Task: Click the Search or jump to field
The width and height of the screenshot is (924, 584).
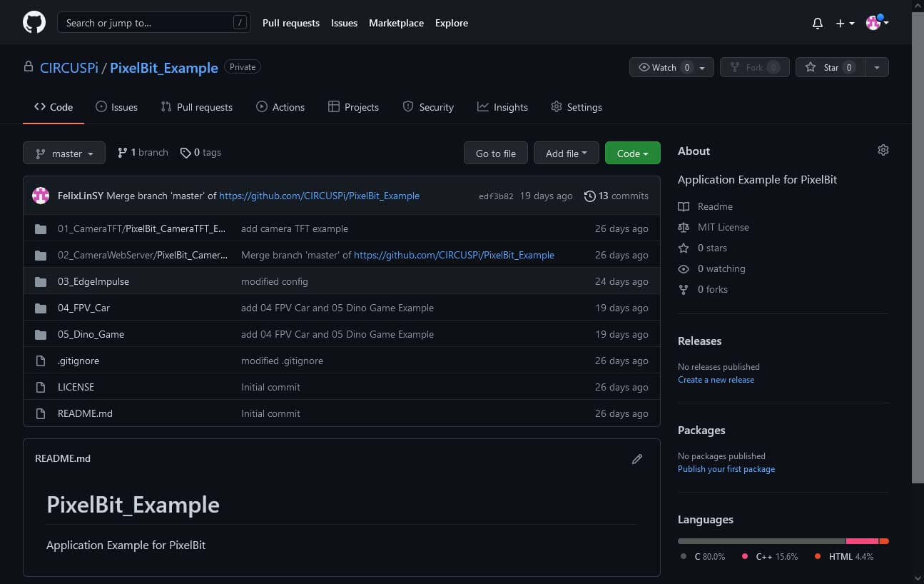Action: click(154, 23)
